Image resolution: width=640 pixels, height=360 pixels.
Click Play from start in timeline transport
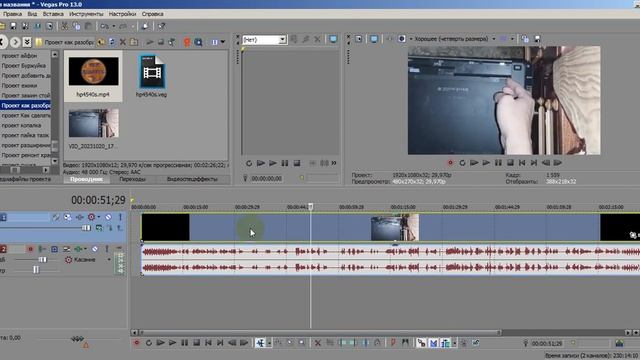(x=160, y=343)
